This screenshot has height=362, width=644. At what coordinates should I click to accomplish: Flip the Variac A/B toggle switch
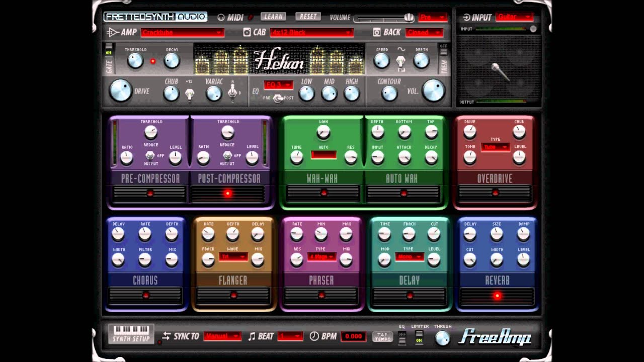coord(232,92)
